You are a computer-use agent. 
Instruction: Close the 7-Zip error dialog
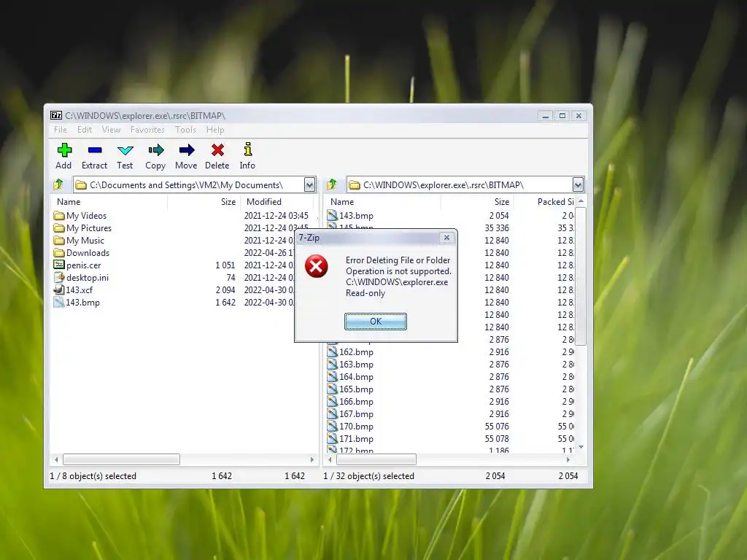pos(446,238)
